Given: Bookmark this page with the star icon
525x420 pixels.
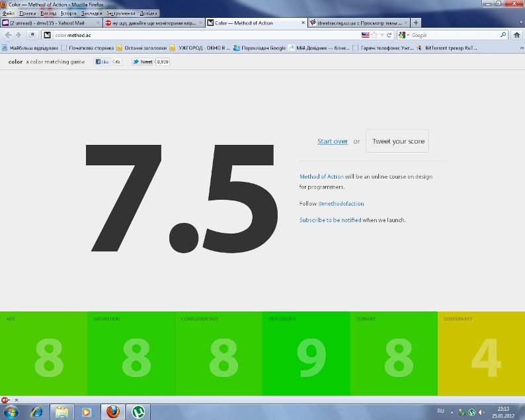Looking at the screenshot, I should pyautogui.click(x=374, y=35).
